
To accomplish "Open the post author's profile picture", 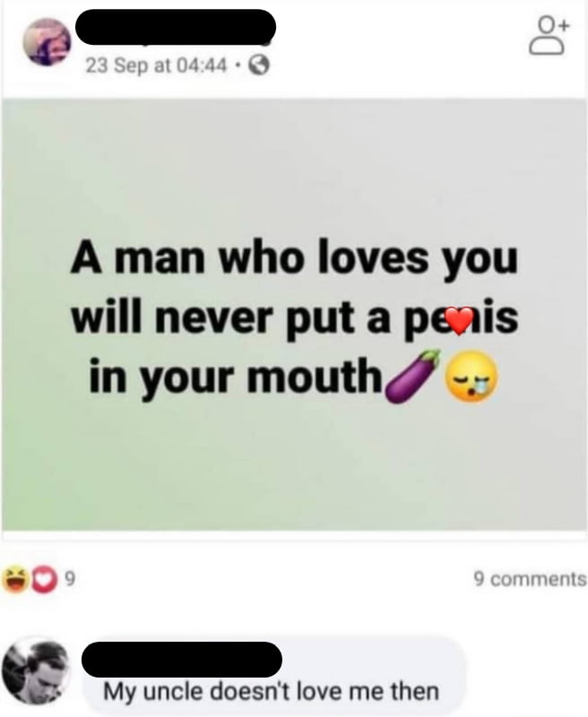I will pyautogui.click(x=48, y=41).
